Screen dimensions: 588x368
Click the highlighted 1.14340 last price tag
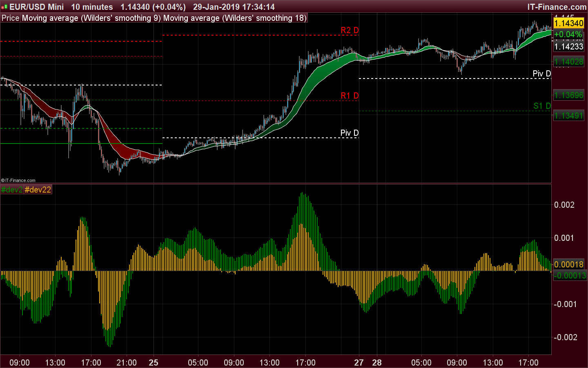tap(569, 23)
